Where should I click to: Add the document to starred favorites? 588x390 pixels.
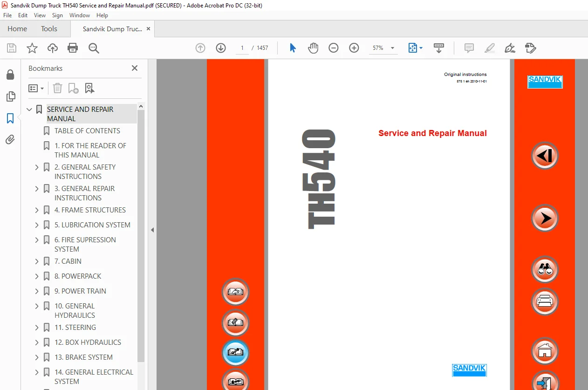(32, 48)
